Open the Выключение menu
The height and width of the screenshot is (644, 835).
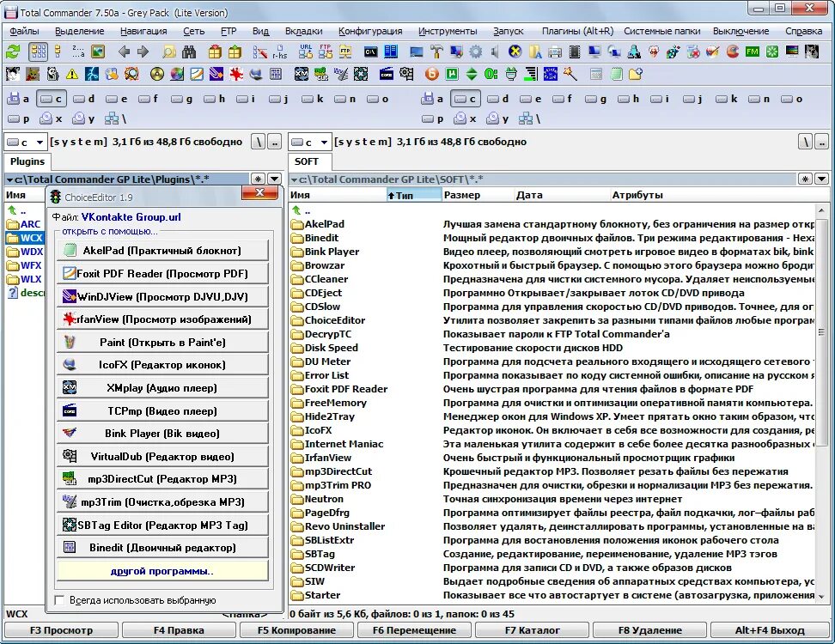click(741, 31)
